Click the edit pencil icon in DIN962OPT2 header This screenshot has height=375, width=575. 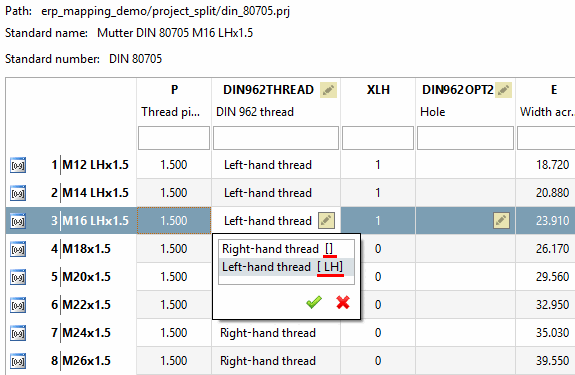click(503, 90)
